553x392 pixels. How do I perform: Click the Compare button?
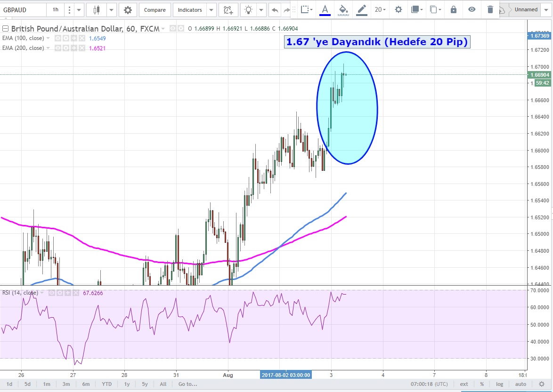[155, 10]
